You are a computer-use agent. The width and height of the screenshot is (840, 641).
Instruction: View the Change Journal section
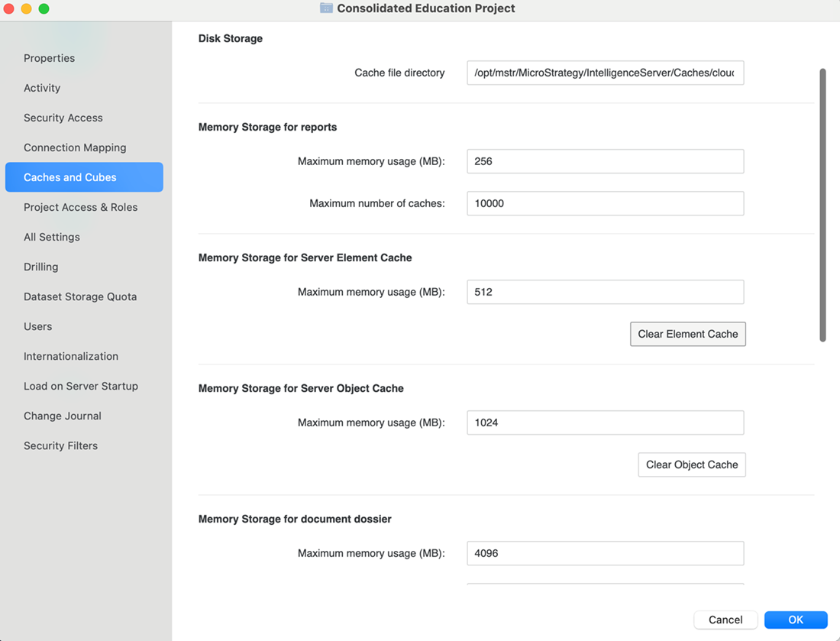point(62,416)
